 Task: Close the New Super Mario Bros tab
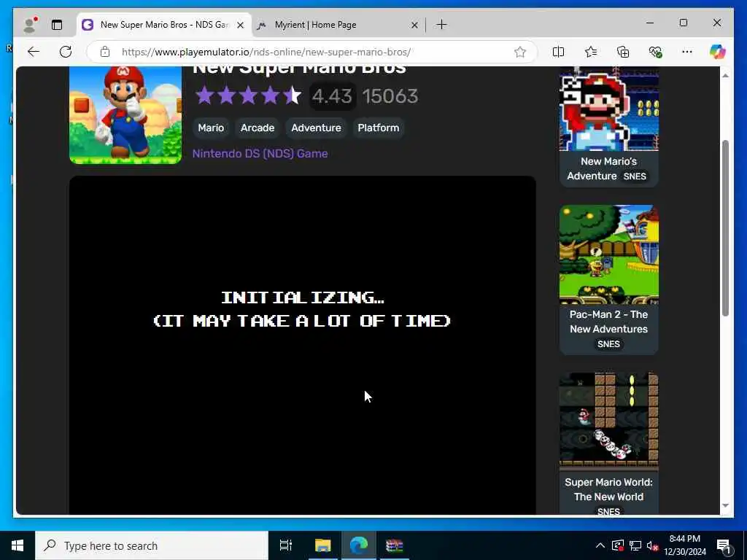pos(241,25)
